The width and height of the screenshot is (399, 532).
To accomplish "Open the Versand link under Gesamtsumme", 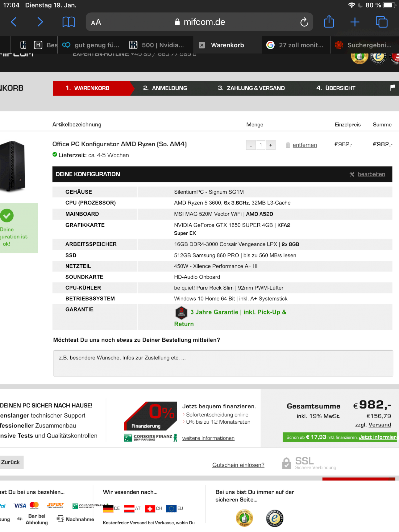I will tap(380, 425).
